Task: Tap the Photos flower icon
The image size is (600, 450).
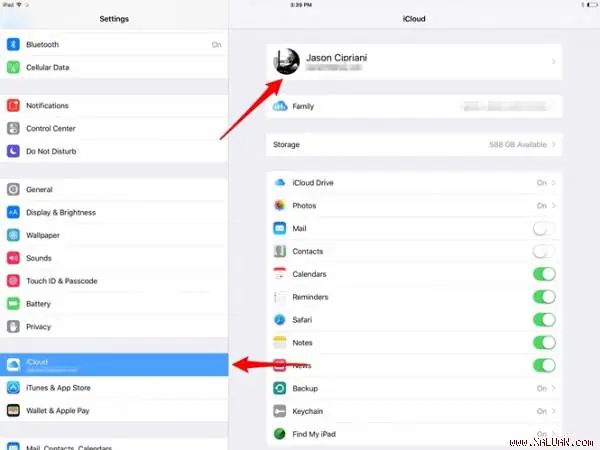Action: 280,205
